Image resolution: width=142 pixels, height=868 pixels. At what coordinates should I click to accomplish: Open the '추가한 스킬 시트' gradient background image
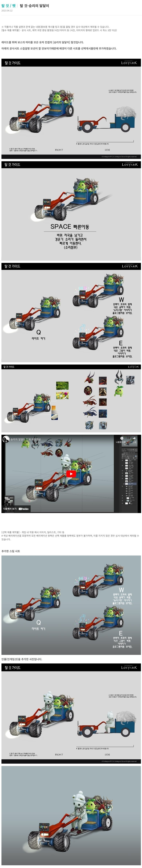pyautogui.click(x=71, y=605)
